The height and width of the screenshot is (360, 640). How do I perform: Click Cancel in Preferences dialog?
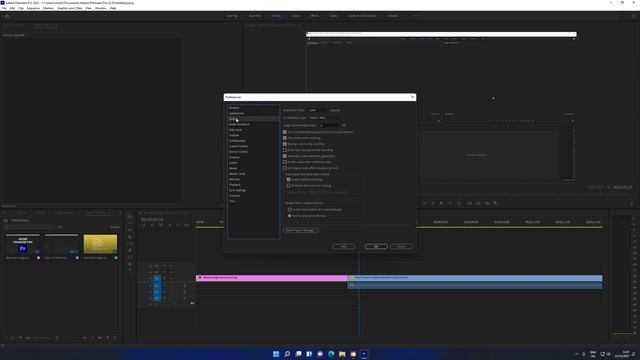tap(401, 247)
